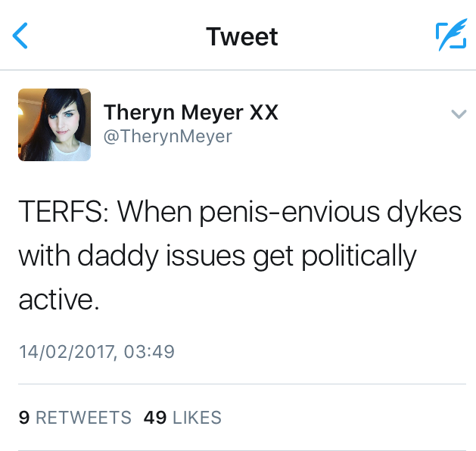
Task: Click the time 03:49 in the timestamp
Action: pos(149,351)
